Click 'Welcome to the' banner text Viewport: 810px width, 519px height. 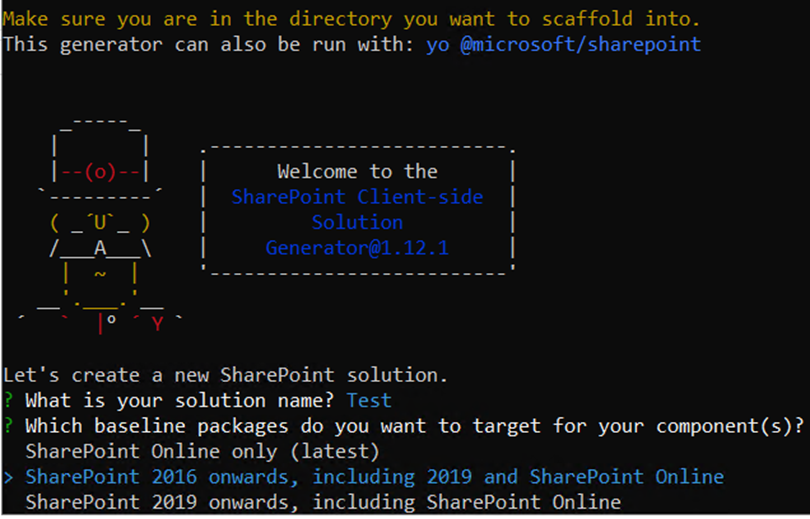[x=357, y=171]
